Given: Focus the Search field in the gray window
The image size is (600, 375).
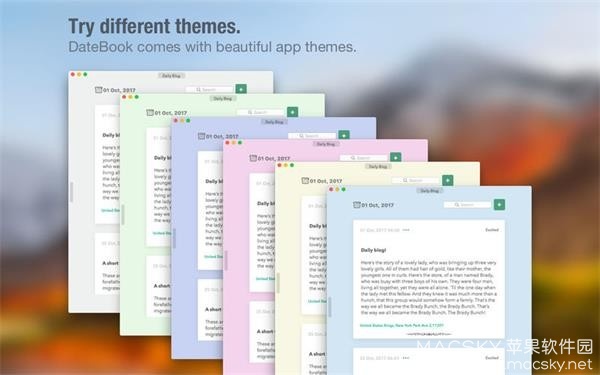Looking at the screenshot, I should (209, 90).
